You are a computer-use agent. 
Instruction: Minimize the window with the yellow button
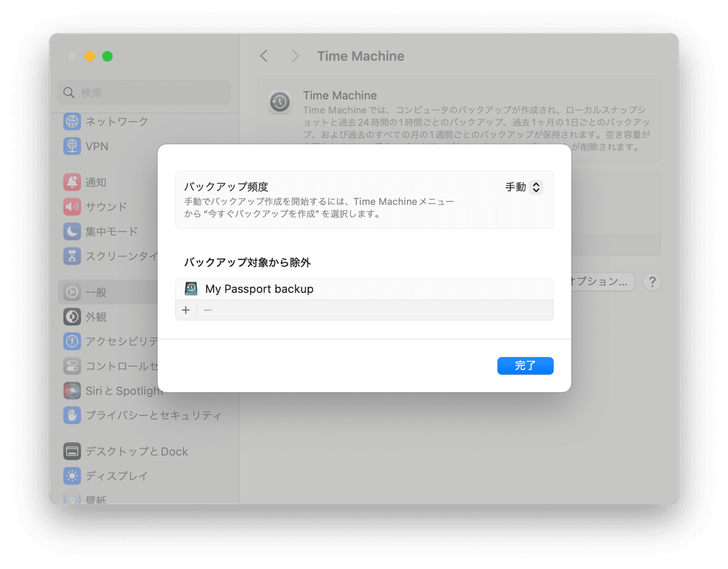tap(90, 57)
